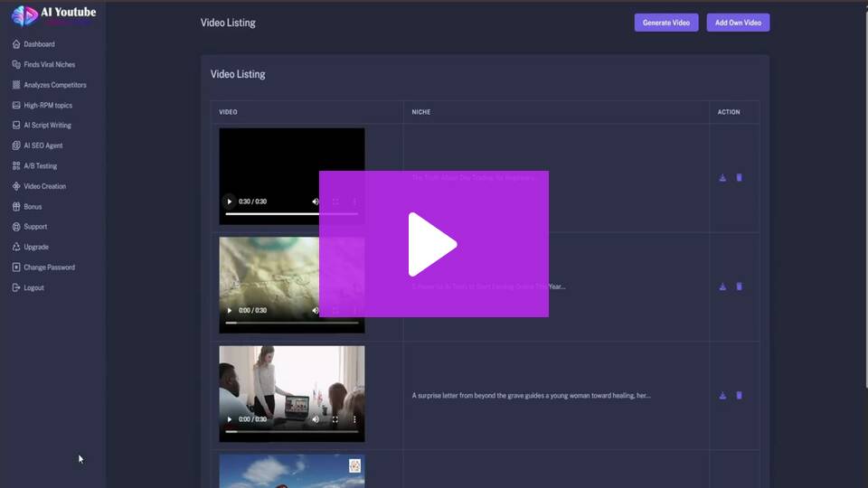868x488 pixels.
Task: Open AI Script Writing tool
Action: (x=42, y=126)
